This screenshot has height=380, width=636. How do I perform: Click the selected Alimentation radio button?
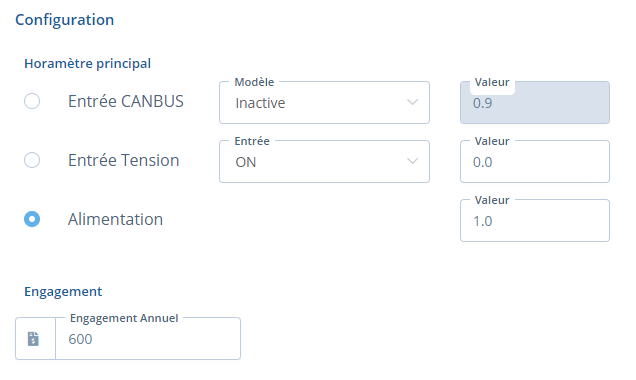point(32,219)
